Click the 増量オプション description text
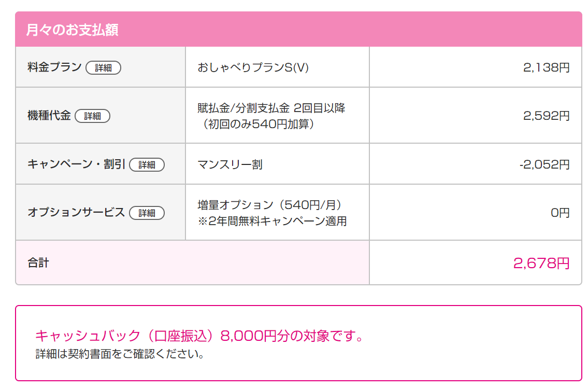The image size is (588, 388). point(272,213)
